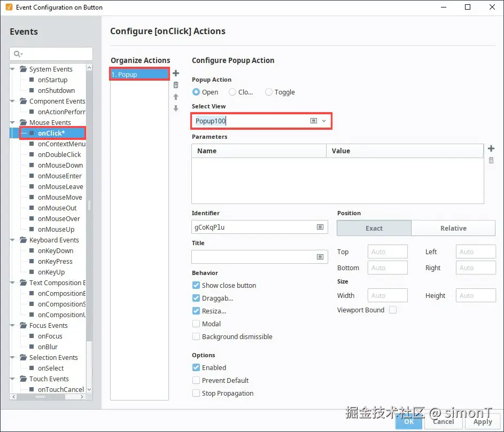
Task: Collapse the Focus Events tree node
Action: 12,325
